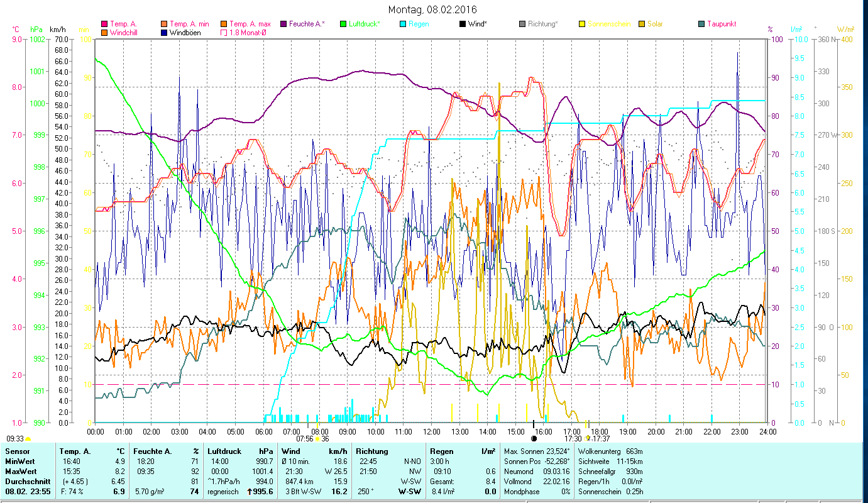Click the '847.4 km' wind run value
This screenshot has height=503, width=868.
[x=300, y=482]
